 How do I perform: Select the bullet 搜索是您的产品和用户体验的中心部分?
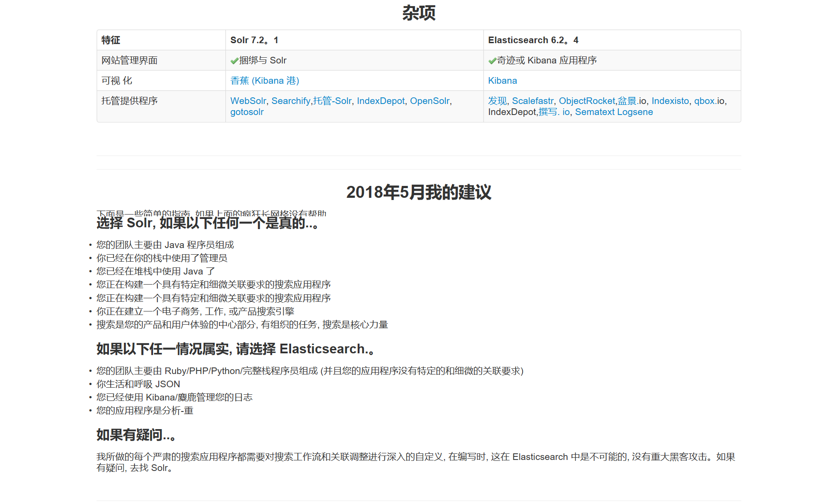click(242, 325)
